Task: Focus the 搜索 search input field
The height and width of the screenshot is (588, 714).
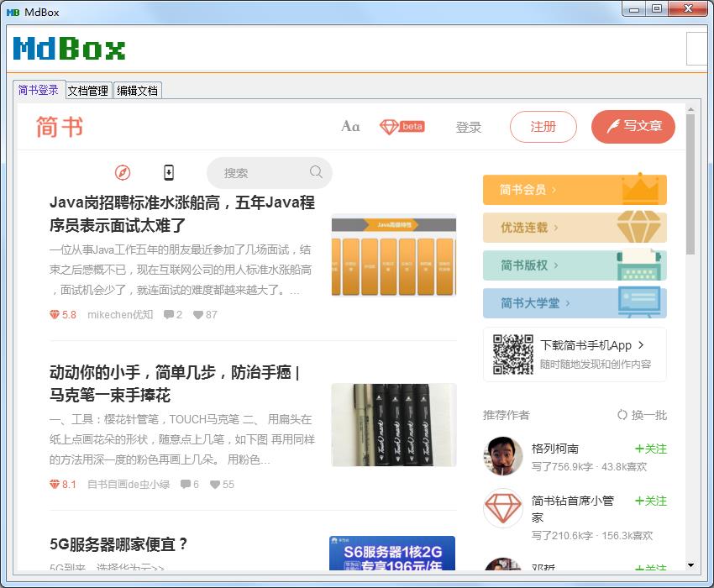Action: pyautogui.click(x=270, y=172)
